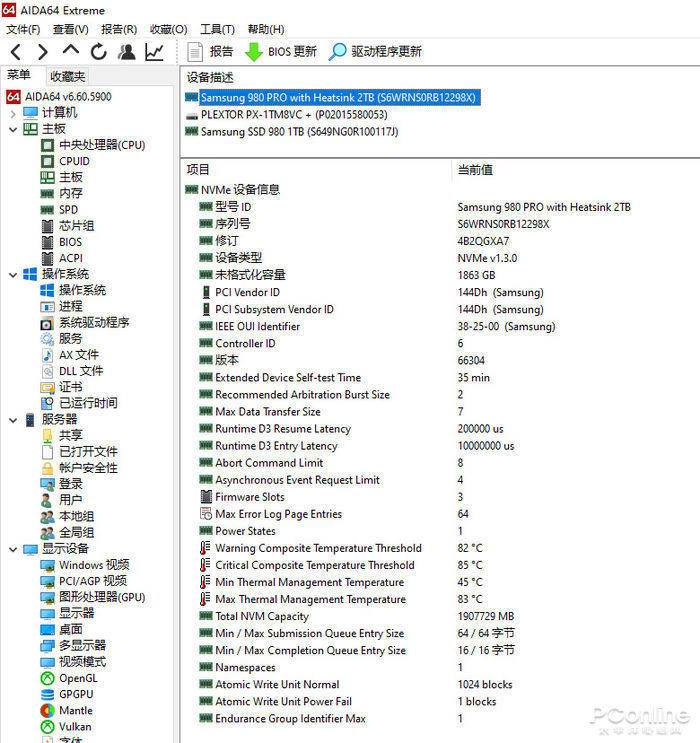Select the PLEXTOR PX-1TM8VC device
This screenshot has height=743, width=700.
coord(287,115)
